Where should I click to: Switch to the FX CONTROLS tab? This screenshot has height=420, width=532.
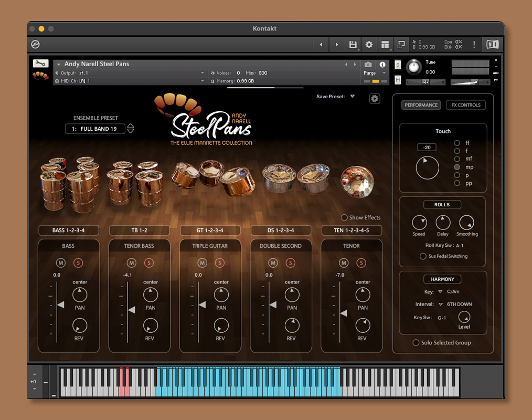click(x=465, y=105)
